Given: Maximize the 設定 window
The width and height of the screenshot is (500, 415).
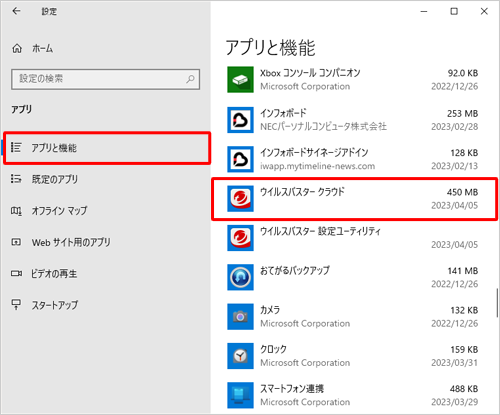Looking at the screenshot, I should click(x=454, y=12).
